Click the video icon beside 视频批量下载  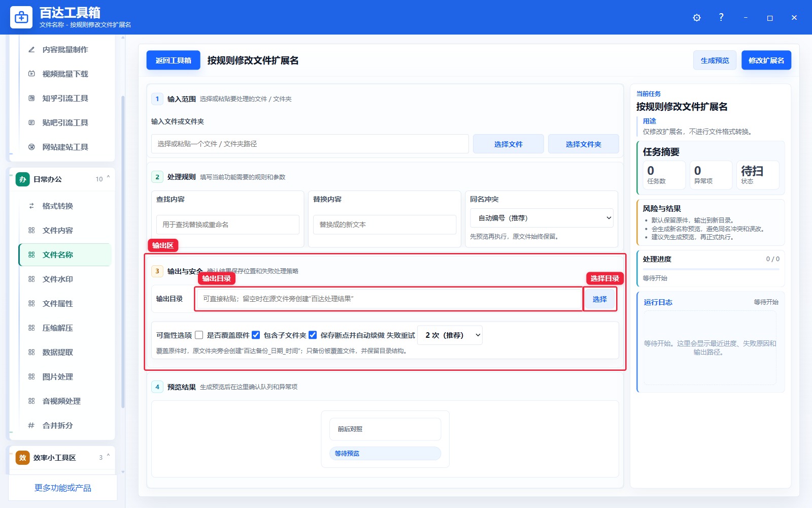pyautogui.click(x=31, y=74)
